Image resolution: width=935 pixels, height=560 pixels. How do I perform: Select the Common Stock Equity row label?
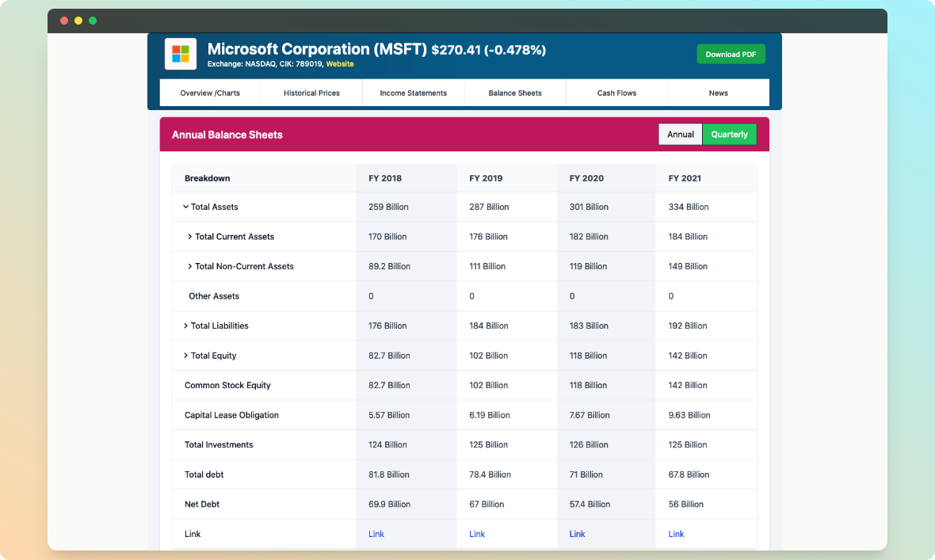pos(227,385)
